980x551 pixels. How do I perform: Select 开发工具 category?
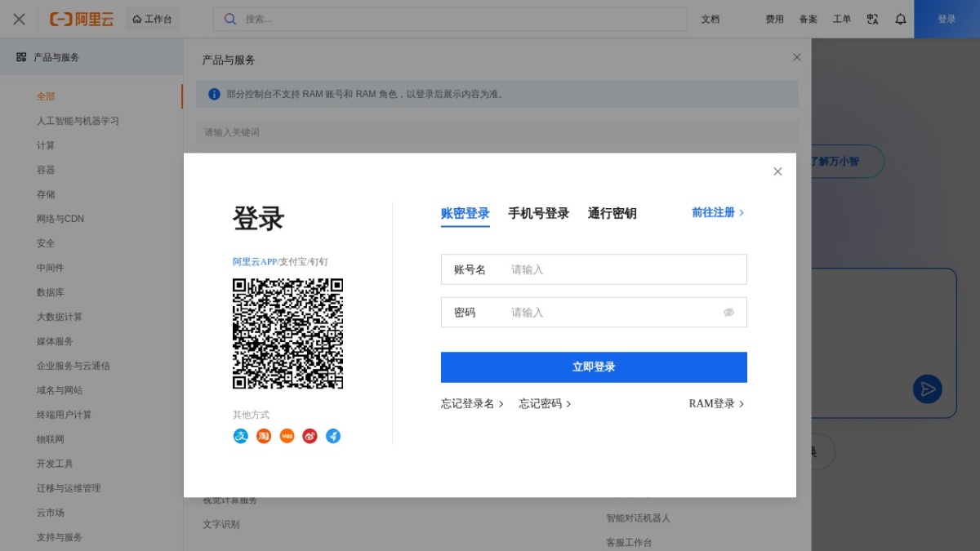[x=55, y=464]
